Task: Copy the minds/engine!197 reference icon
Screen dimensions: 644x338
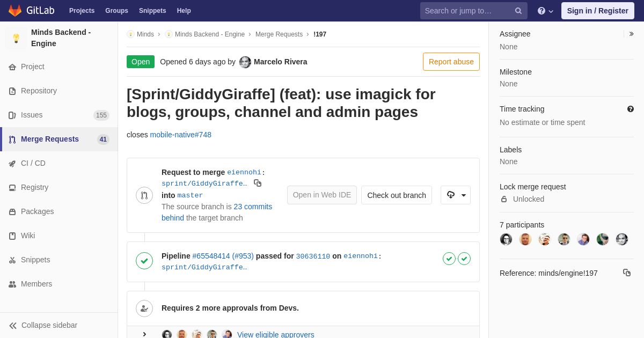Action: click(627, 273)
